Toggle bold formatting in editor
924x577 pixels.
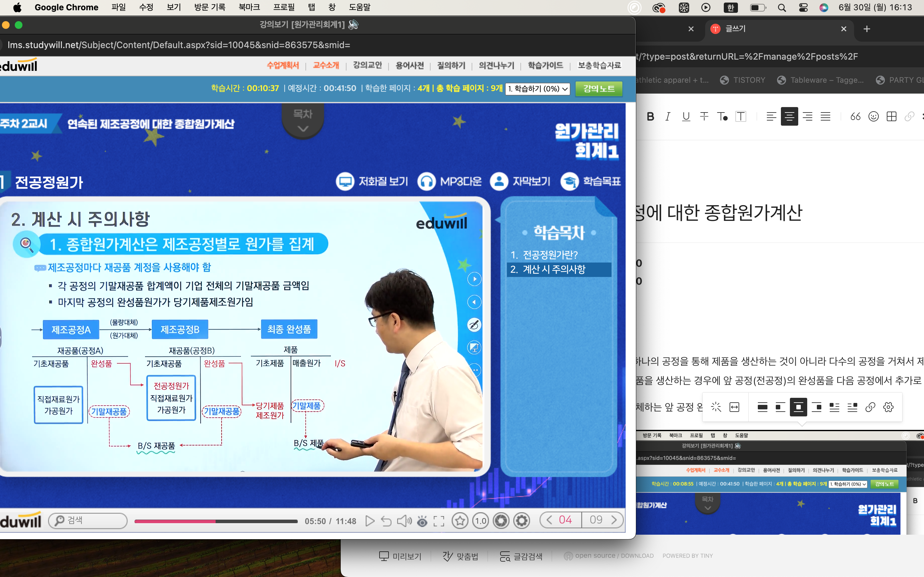pos(650,116)
